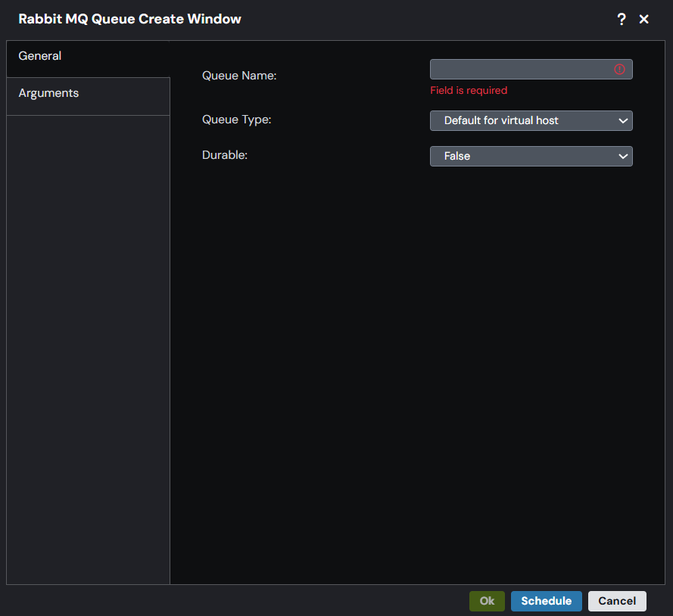This screenshot has height=616, width=673.
Task: Focus the Queue Name input field
Action: tap(521, 70)
